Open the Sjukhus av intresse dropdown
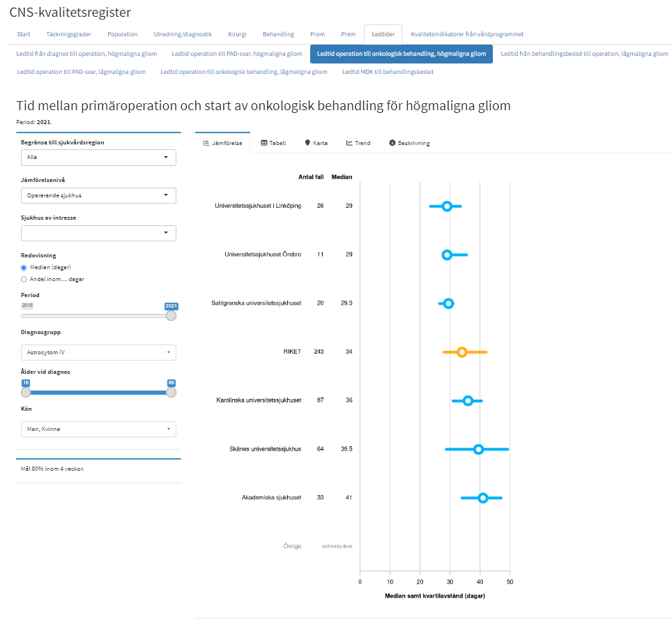Viewport: 672px width, 620px height. tap(98, 233)
